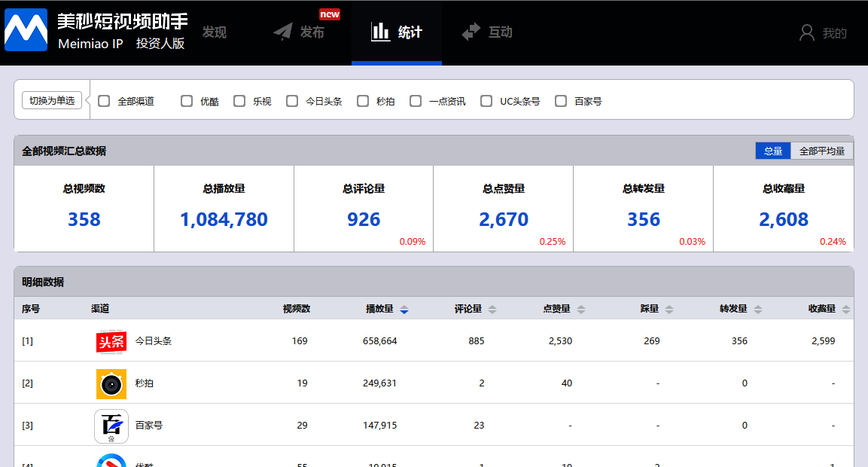Screen dimensions: 868x467
Task: Enable the 优酷 channel checkbox
Action: tap(187, 101)
